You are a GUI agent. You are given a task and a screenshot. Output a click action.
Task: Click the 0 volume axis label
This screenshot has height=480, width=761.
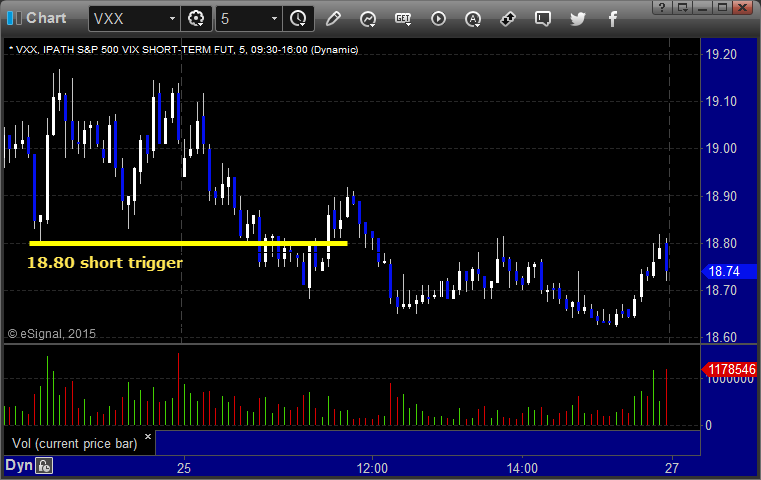click(709, 426)
